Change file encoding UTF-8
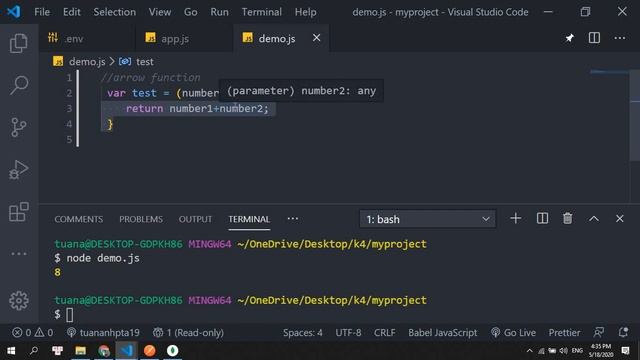 tap(348, 333)
